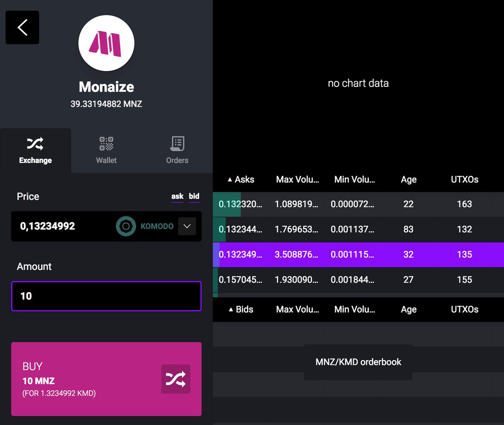Click Max Volume header in Bids table

pyautogui.click(x=297, y=310)
